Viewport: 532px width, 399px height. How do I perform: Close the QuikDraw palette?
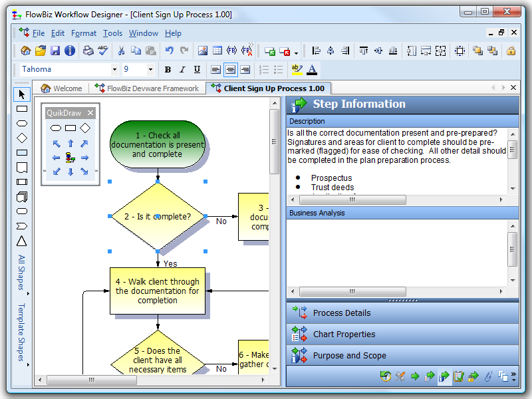coord(90,112)
